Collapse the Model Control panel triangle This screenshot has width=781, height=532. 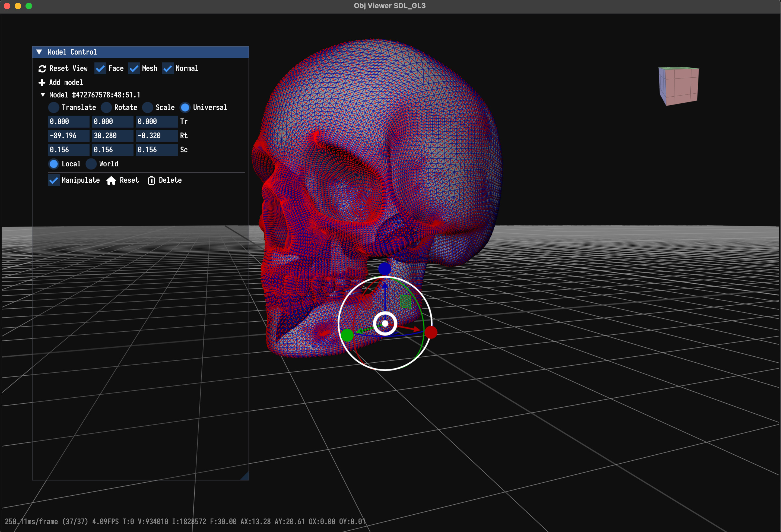(39, 52)
